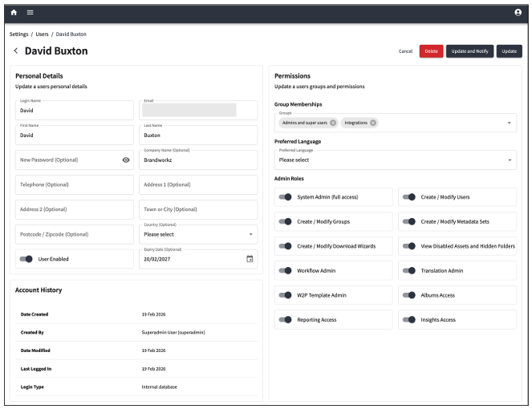Open the Country select dropdown
This screenshot has height=409, width=532.
pos(198,234)
